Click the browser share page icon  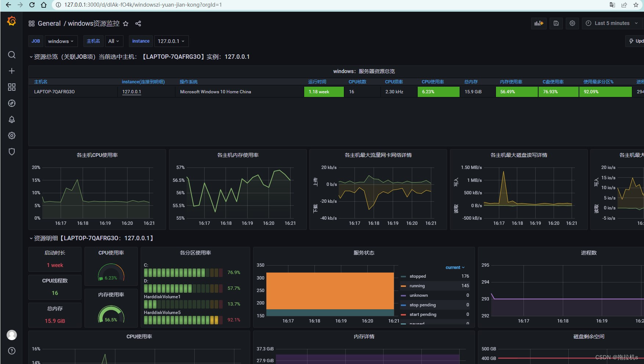coord(624,5)
